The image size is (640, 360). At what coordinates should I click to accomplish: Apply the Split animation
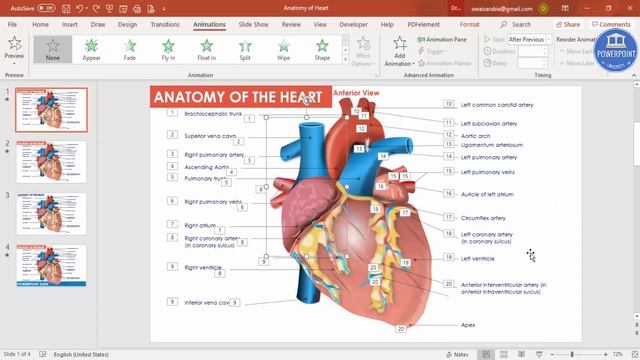tap(245, 49)
